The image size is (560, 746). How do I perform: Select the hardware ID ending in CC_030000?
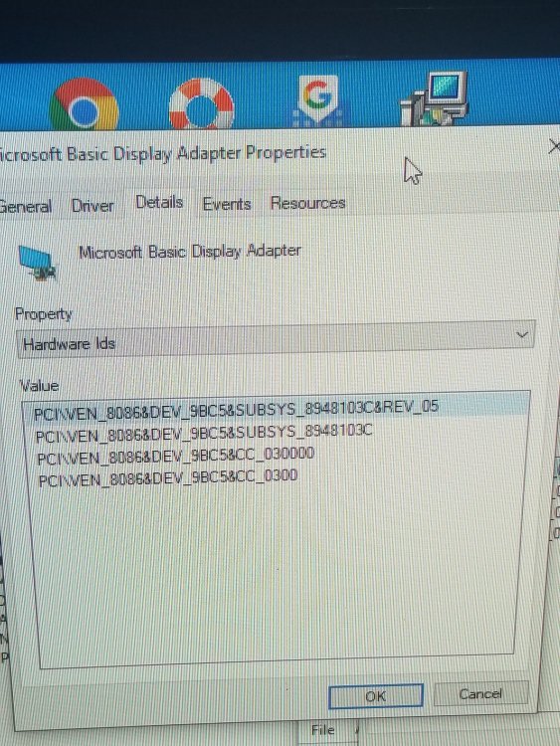pyautogui.click(x=176, y=456)
